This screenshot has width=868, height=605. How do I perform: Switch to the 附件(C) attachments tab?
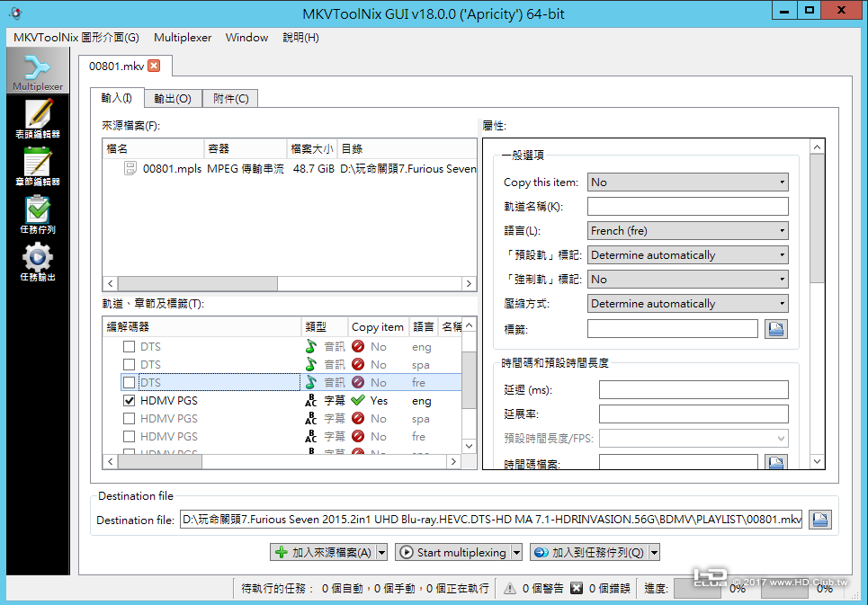[x=231, y=99]
